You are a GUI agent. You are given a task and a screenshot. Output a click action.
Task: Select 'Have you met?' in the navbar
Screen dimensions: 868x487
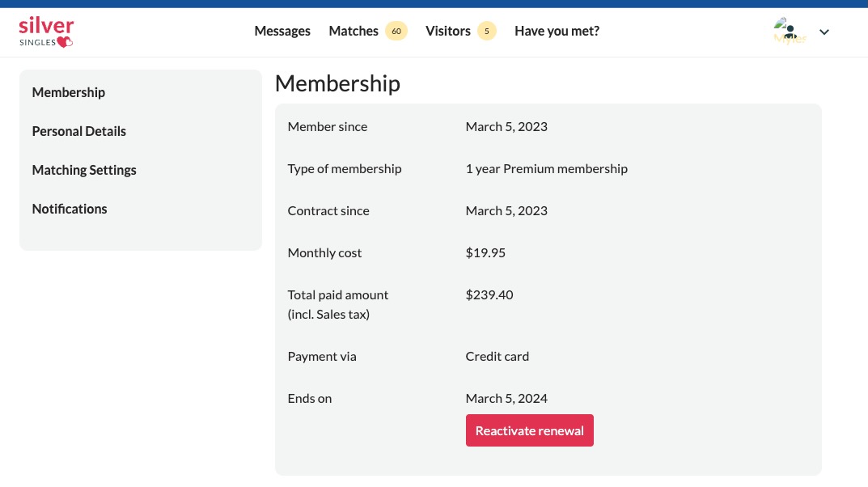point(557,31)
